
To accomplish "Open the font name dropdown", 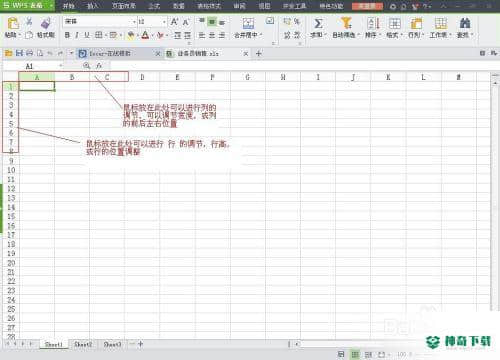I will pos(134,22).
